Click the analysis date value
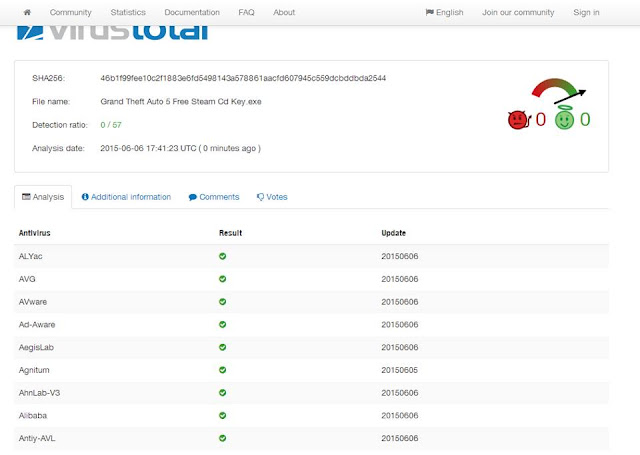This screenshot has width=640, height=455. [x=180, y=148]
